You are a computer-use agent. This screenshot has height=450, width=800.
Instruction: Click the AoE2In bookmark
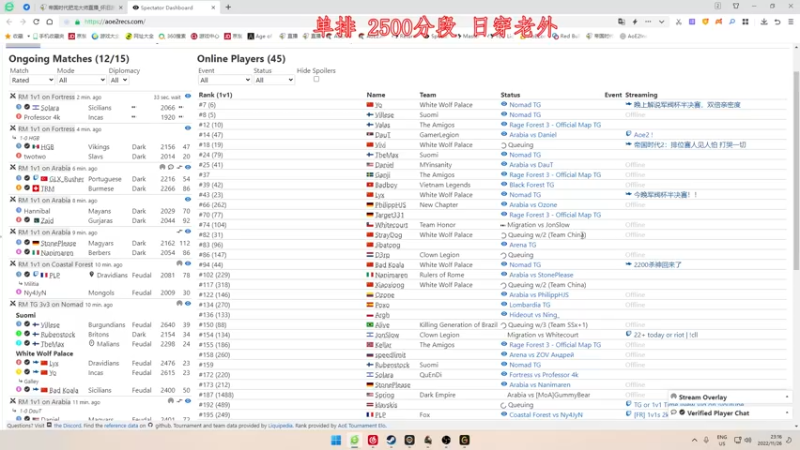633,36
